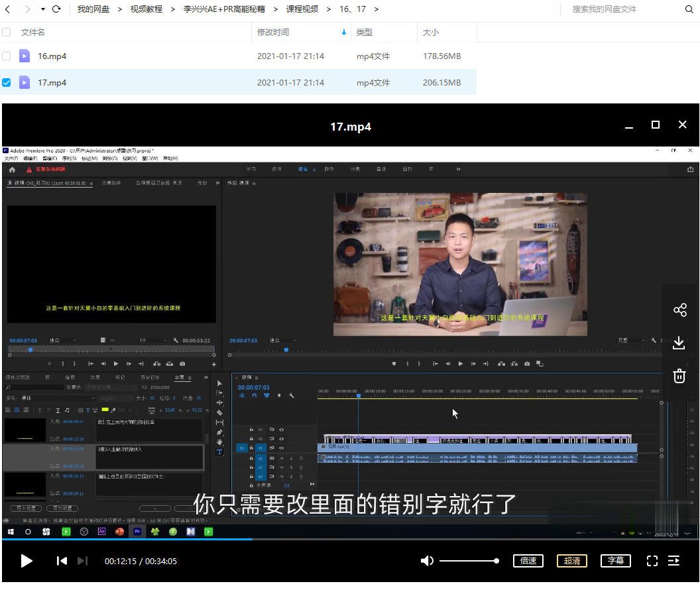Screen dimensions: 700x596
Task: Start playback with the play button
Action: pos(27,560)
